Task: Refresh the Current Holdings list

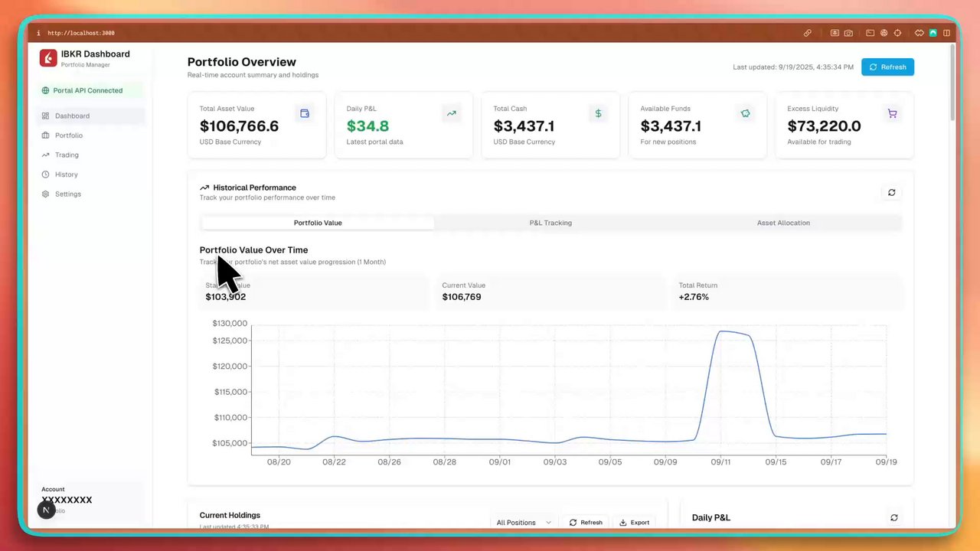Action: click(586, 523)
